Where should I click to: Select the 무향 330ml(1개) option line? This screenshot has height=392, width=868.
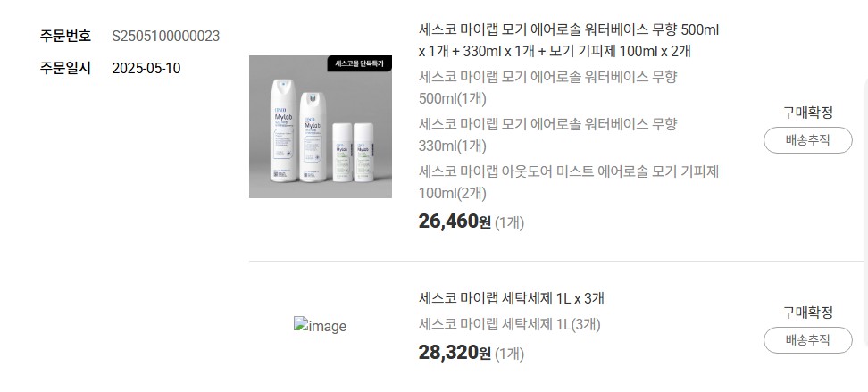pyautogui.click(x=548, y=135)
